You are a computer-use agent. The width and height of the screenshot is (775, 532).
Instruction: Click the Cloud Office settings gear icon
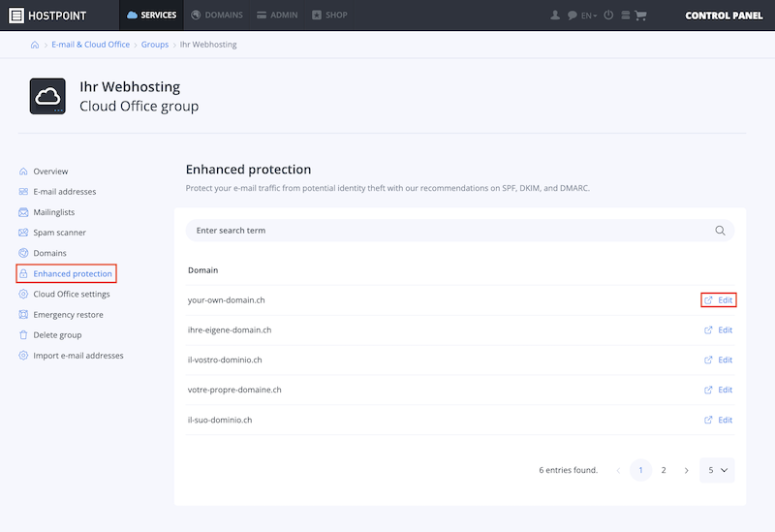(x=23, y=294)
